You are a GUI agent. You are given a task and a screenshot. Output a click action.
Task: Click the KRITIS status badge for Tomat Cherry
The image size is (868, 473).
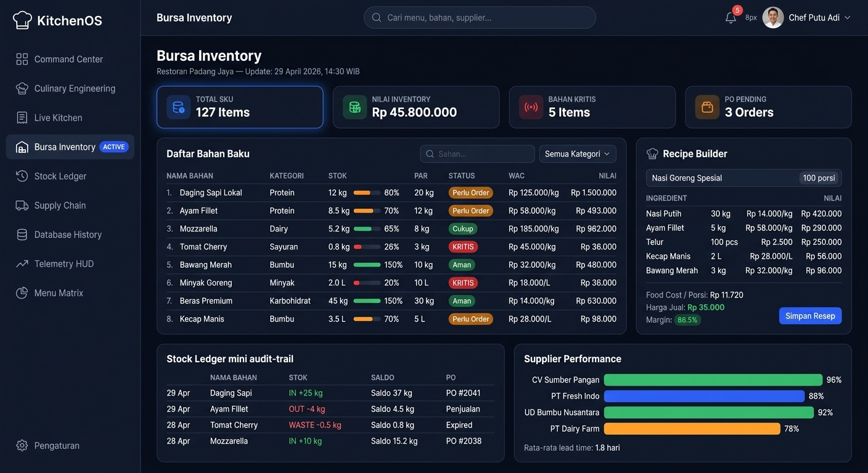pyautogui.click(x=463, y=246)
